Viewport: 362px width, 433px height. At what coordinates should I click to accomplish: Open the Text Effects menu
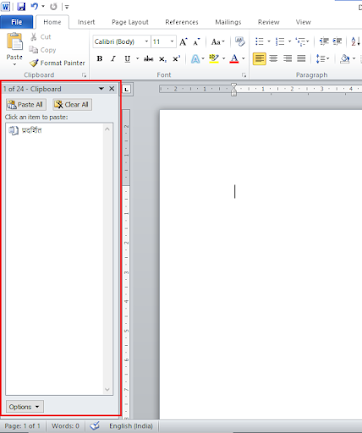[197, 59]
